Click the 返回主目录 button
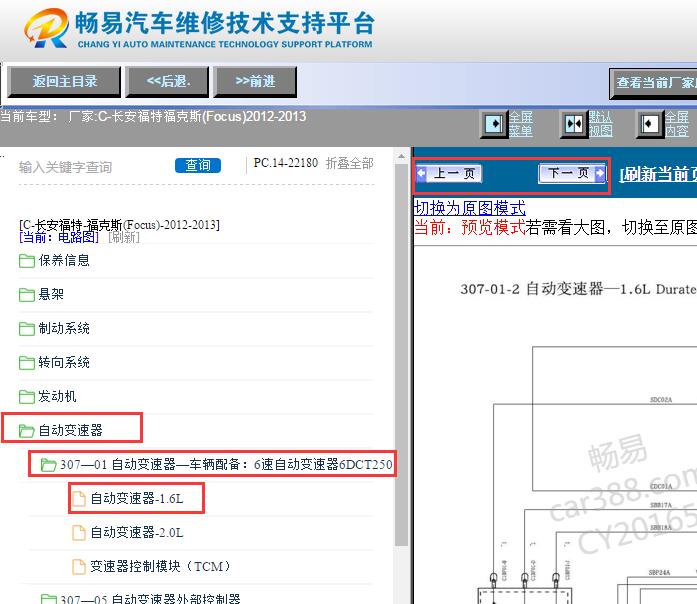 tap(64, 82)
